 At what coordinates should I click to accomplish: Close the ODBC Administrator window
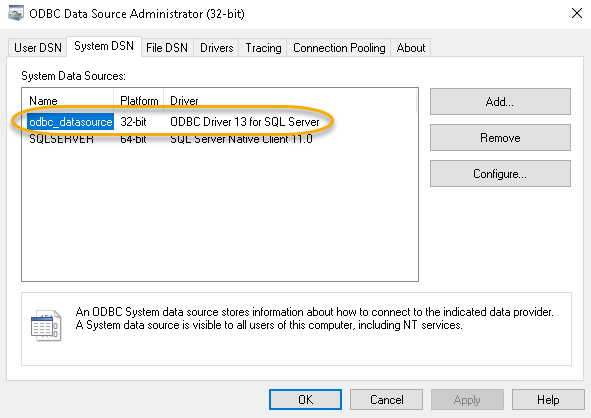coord(577,14)
